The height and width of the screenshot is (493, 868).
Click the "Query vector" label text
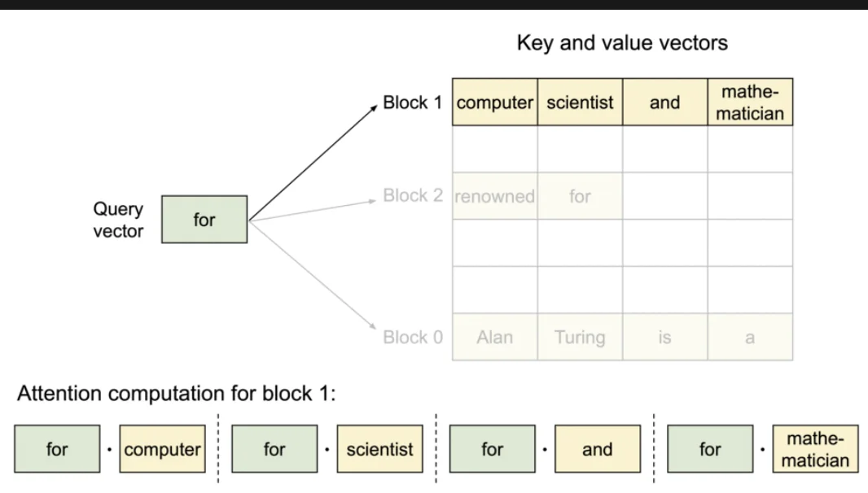118,220
